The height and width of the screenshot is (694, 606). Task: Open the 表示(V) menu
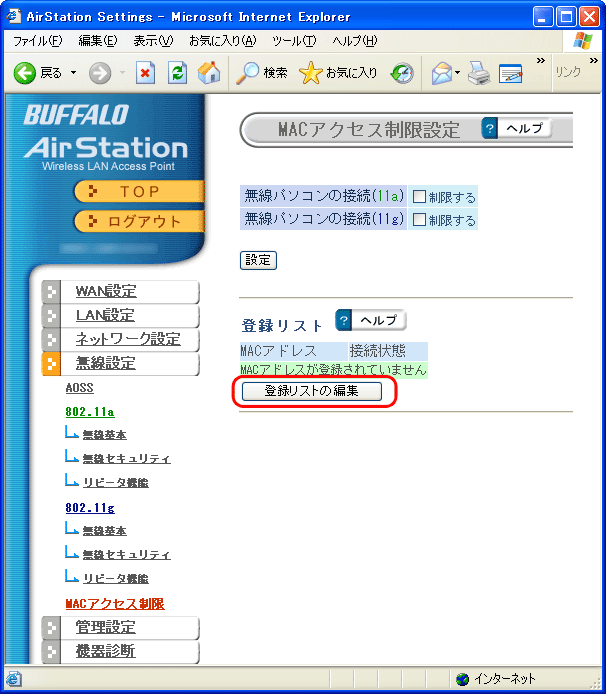coord(153,40)
